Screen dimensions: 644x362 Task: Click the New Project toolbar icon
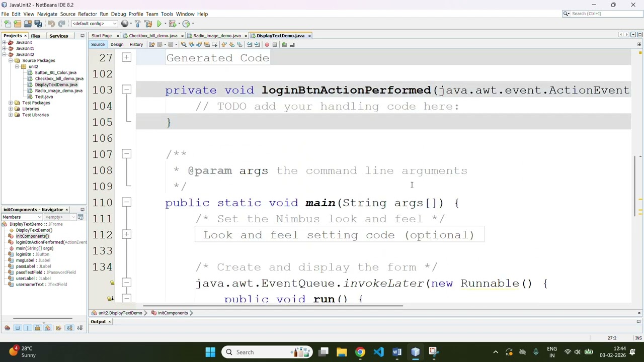pyautogui.click(x=18, y=24)
